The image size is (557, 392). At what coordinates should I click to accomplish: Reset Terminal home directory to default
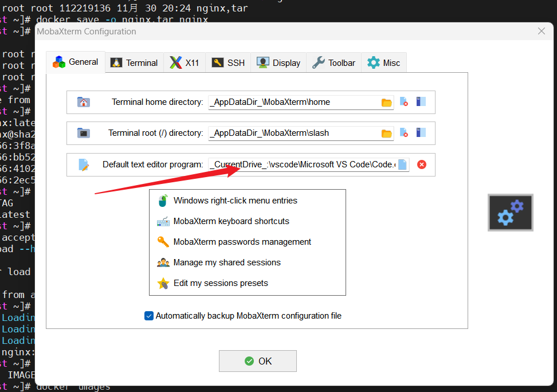click(404, 102)
